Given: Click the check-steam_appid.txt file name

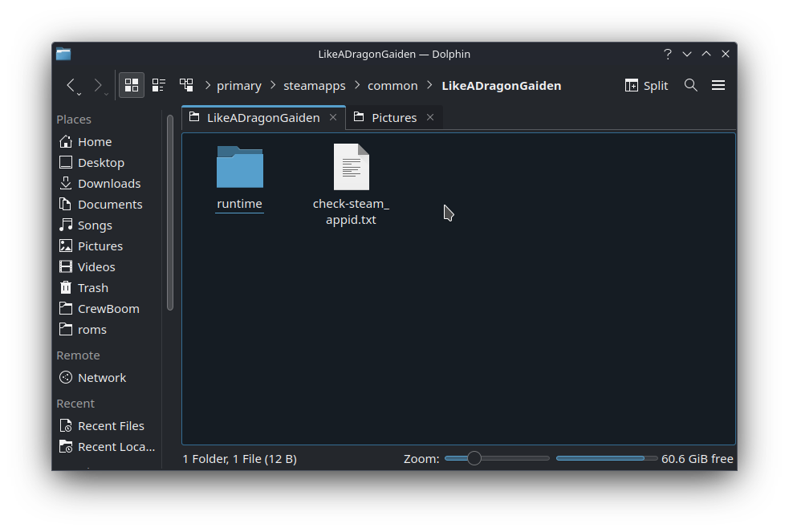Looking at the screenshot, I should (x=352, y=212).
